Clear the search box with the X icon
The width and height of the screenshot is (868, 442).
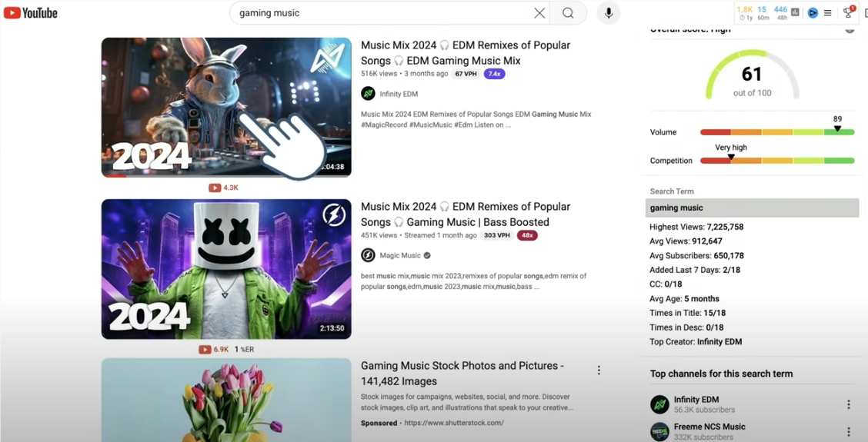(x=539, y=13)
